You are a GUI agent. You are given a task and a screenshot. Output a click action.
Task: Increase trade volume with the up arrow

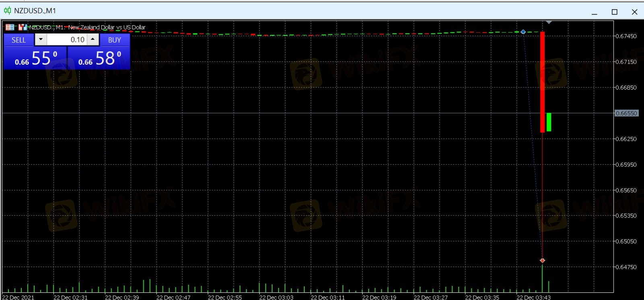[x=93, y=39]
